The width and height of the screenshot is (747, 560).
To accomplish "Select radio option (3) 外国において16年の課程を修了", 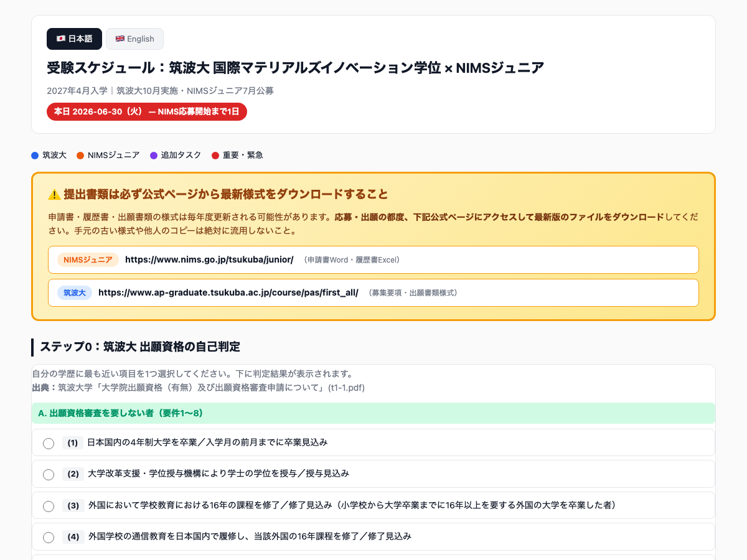I will point(49,506).
